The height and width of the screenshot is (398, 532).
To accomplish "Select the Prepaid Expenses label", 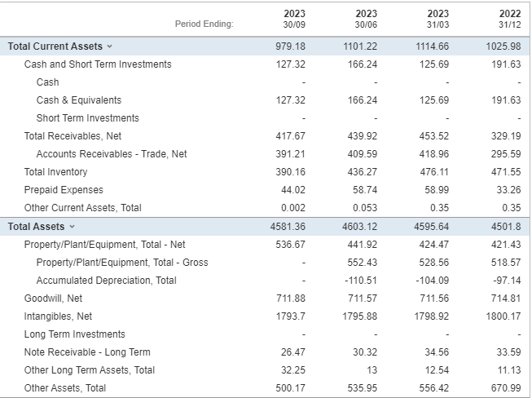I will [64, 190].
